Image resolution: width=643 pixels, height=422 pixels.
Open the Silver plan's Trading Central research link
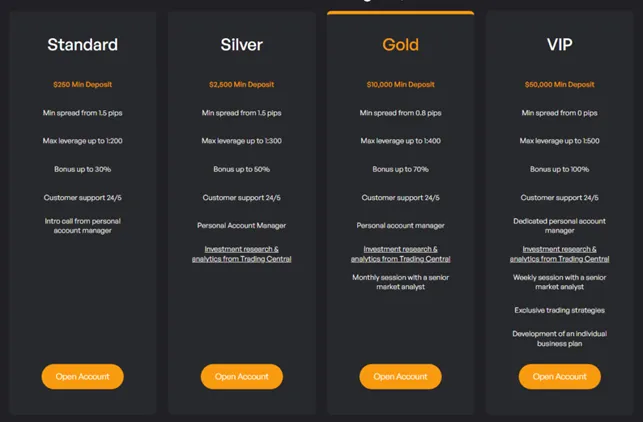pos(241,254)
